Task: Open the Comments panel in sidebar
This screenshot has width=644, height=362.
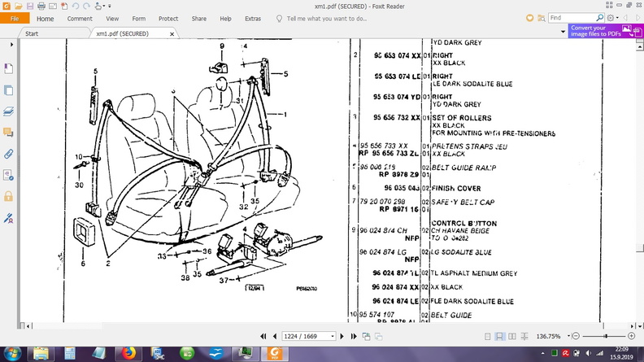Action: (8, 132)
